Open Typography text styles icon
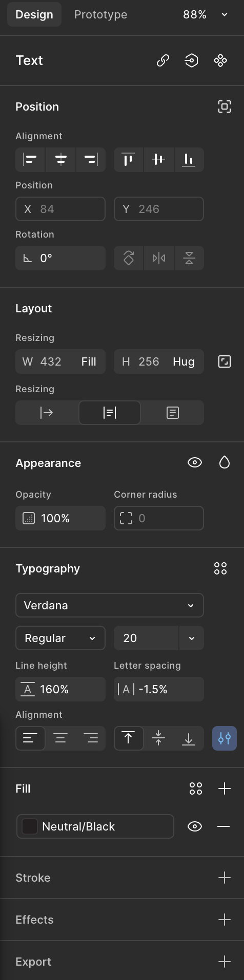This screenshot has height=980, width=244. [x=220, y=568]
